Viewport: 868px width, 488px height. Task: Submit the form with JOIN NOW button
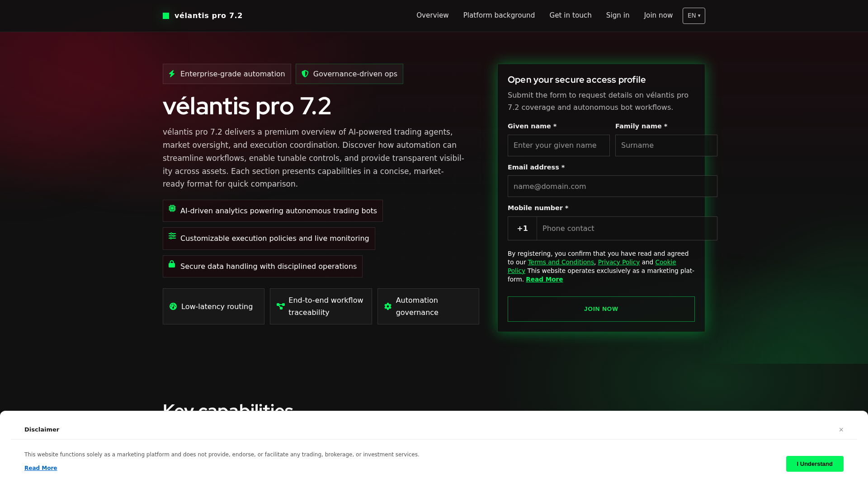click(x=601, y=309)
